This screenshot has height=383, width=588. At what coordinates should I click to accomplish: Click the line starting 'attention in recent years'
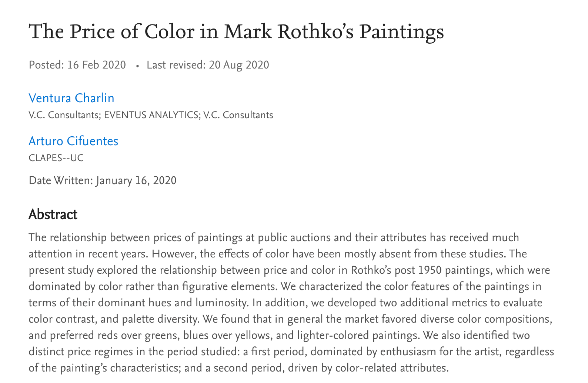click(x=278, y=254)
